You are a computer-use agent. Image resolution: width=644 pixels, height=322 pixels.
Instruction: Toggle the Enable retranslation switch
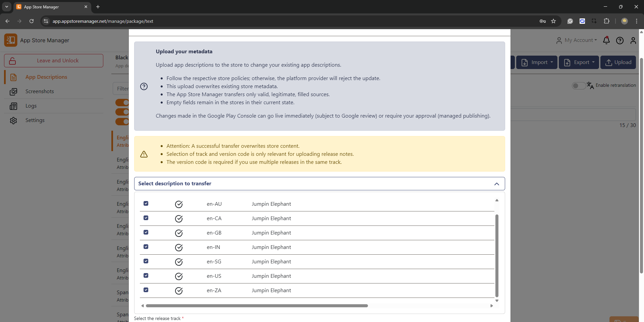579,86
